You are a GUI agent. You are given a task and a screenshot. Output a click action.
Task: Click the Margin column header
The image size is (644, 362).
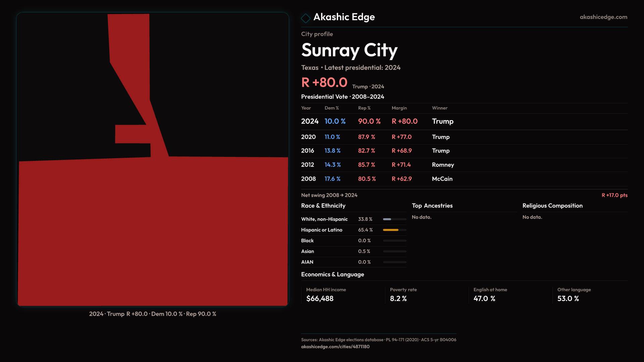pos(399,108)
